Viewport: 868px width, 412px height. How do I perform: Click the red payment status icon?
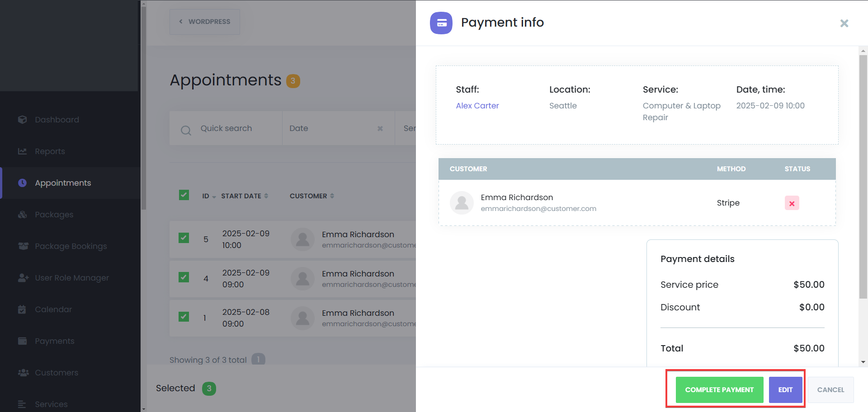792,203
